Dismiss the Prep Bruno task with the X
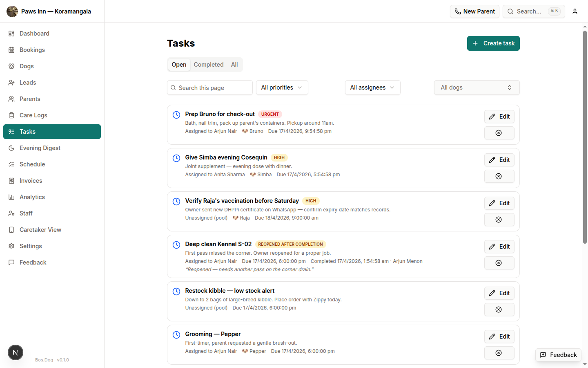 tap(499, 132)
